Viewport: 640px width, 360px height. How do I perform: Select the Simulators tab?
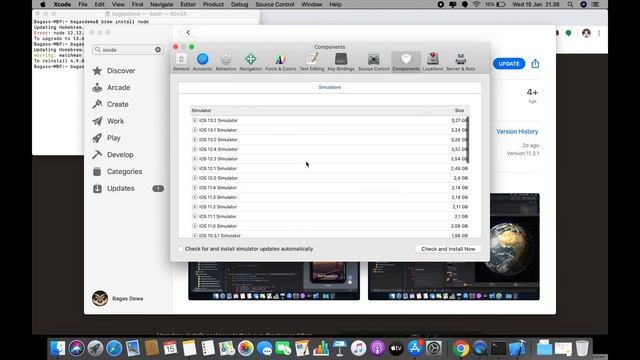(x=329, y=87)
